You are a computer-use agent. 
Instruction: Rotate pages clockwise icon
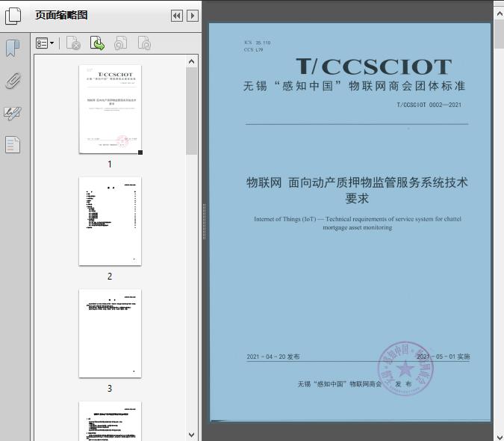(x=144, y=43)
